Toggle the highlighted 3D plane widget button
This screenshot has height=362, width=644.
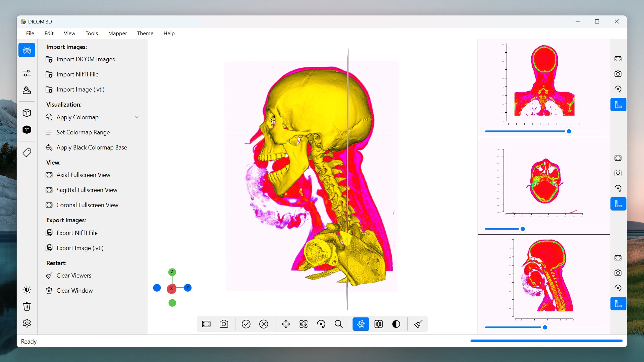click(x=361, y=324)
